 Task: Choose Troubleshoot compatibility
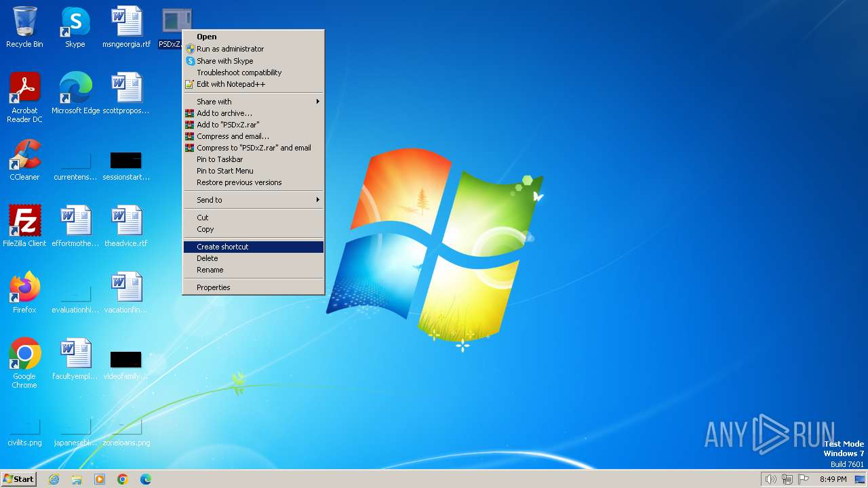coord(254,73)
